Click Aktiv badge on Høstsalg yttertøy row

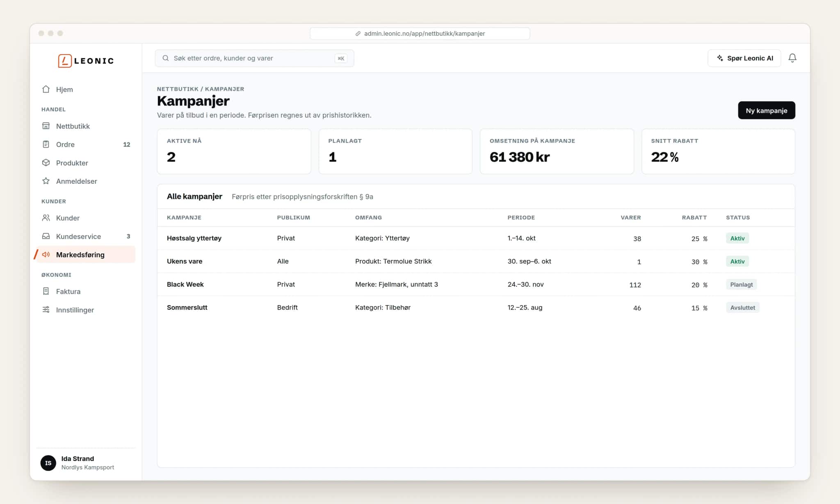click(737, 238)
